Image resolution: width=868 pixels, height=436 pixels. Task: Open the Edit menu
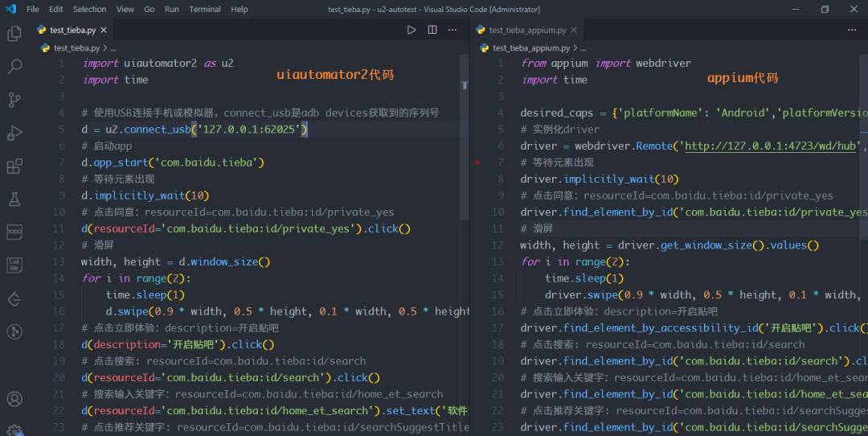(56, 10)
